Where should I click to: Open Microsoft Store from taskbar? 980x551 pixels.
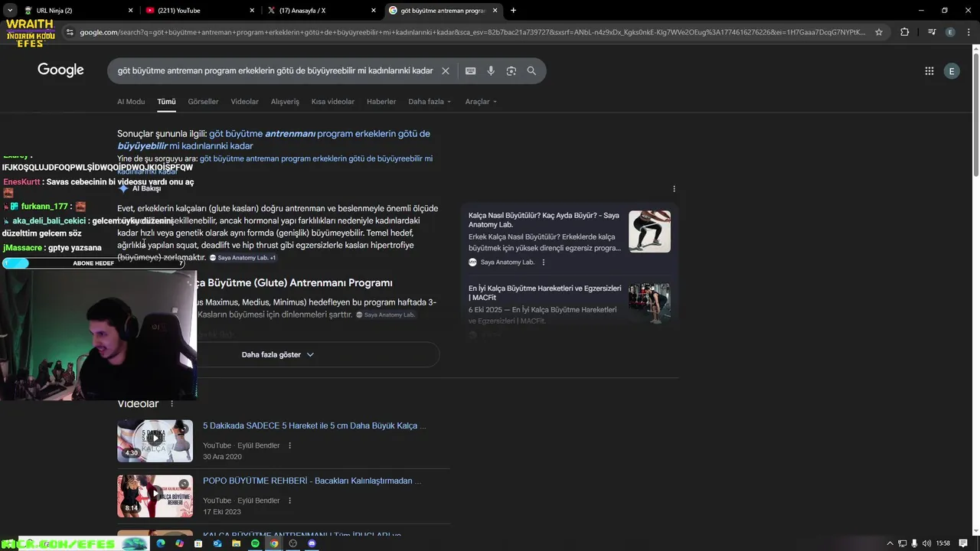[x=198, y=543]
